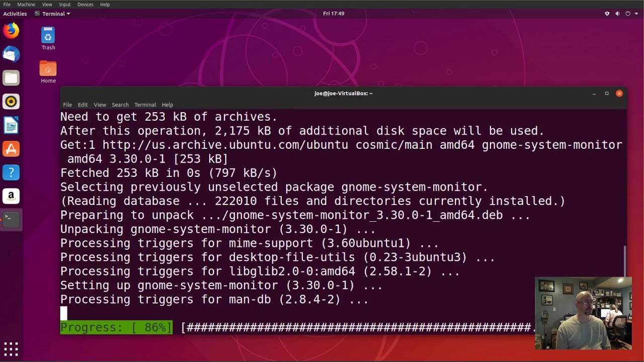Show Applications grid button
This screenshot has height=362, width=644.
11,348
